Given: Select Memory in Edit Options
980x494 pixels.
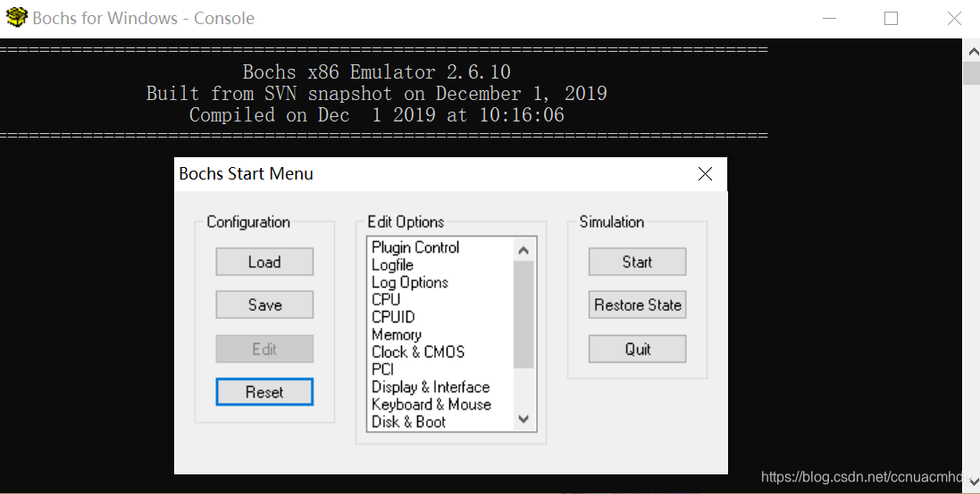Looking at the screenshot, I should click(397, 334).
